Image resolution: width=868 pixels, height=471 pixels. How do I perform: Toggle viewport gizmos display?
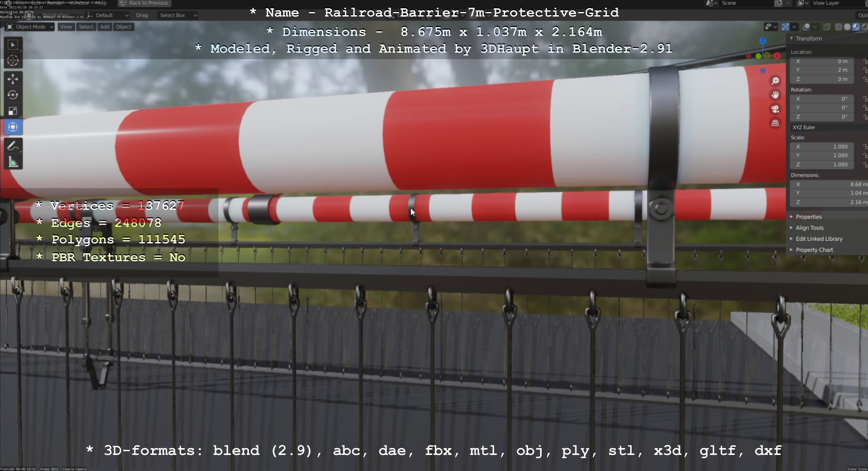[785, 27]
